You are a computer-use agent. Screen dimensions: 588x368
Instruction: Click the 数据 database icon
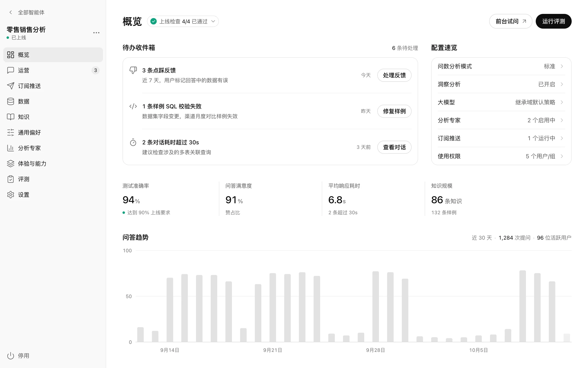[11, 101]
